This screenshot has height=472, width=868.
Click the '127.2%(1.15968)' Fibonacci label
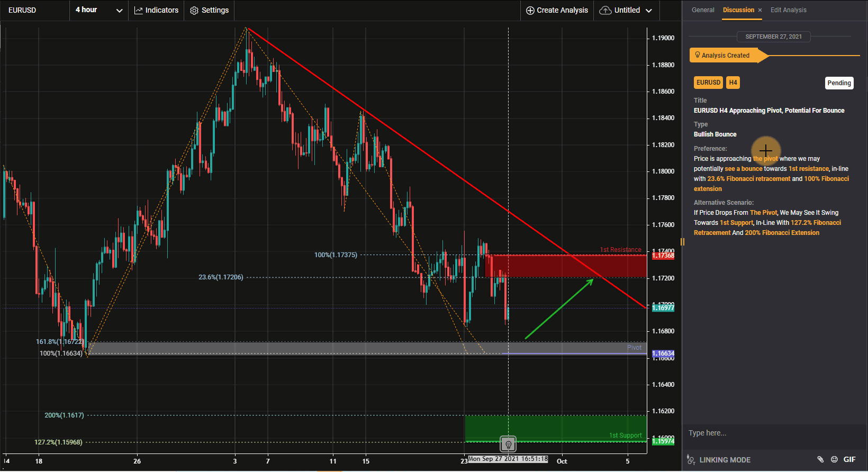click(x=58, y=442)
